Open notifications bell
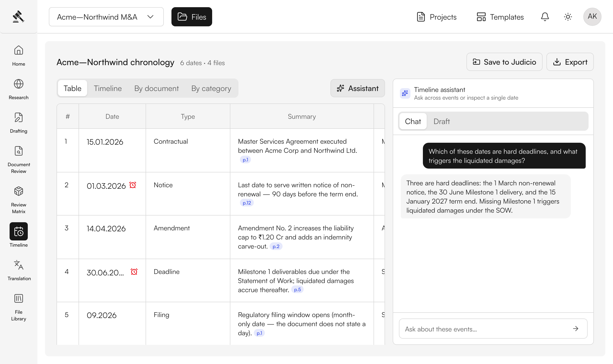This screenshot has height=364, width=613. (545, 17)
